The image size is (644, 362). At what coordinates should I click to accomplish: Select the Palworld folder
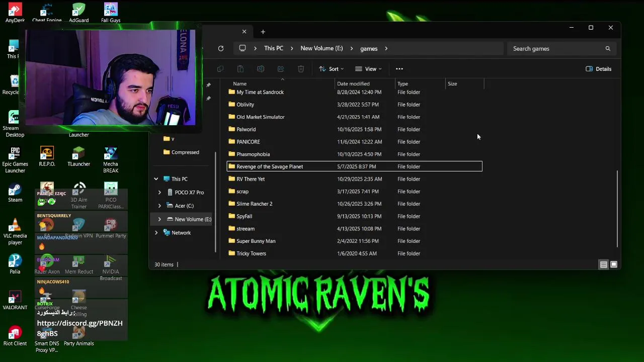tap(355, 129)
